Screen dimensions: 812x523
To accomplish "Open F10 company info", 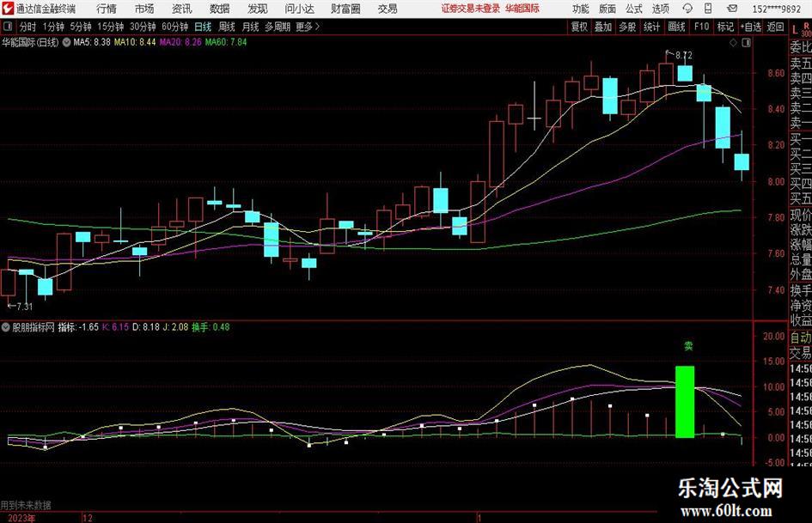I will pos(702,27).
